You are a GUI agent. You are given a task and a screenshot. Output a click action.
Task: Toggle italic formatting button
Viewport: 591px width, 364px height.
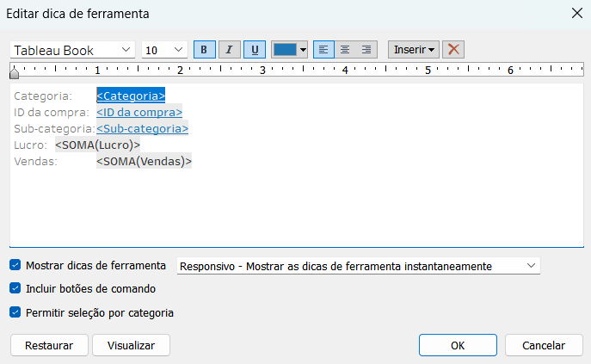229,50
